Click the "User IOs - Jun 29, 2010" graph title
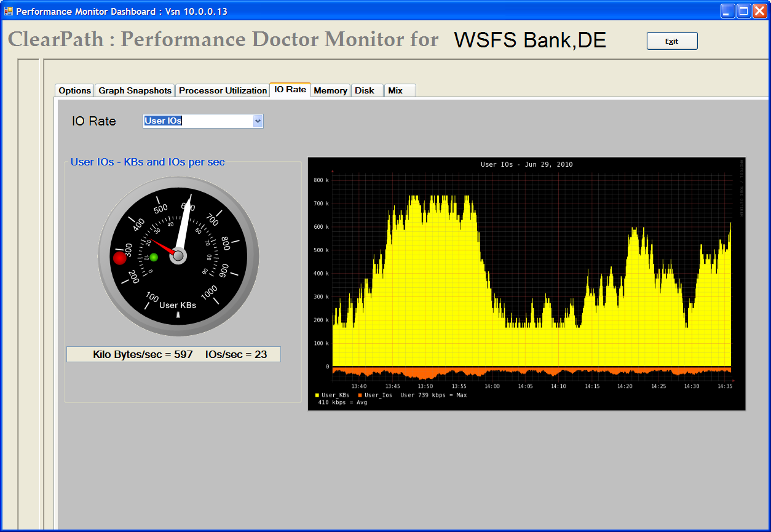This screenshot has height=532, width=771. (526, 165)
